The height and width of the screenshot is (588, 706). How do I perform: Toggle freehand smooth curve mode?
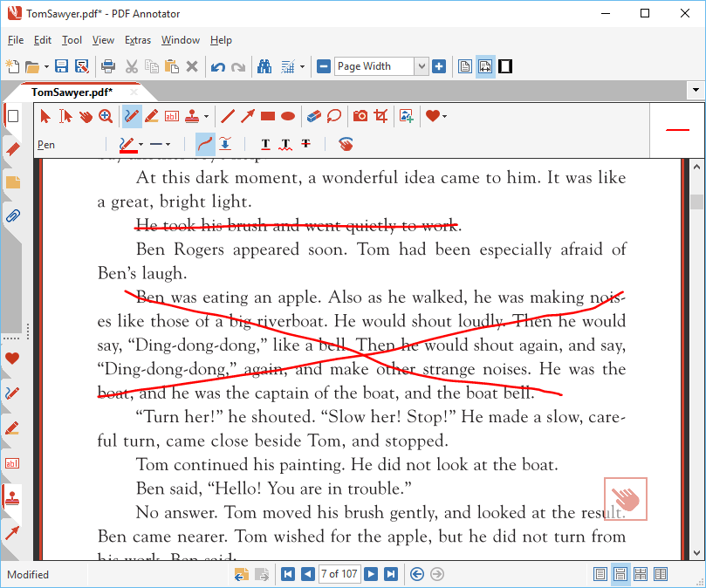[205, 145]
